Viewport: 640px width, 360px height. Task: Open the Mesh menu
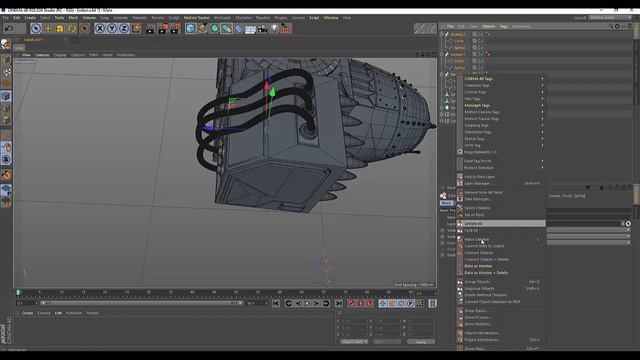(x=73, y=18)
